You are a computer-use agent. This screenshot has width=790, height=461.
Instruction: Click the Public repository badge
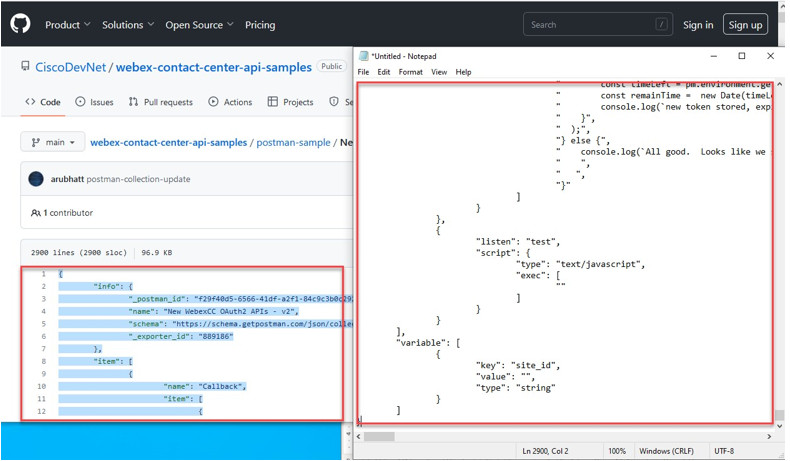point(332,66)
